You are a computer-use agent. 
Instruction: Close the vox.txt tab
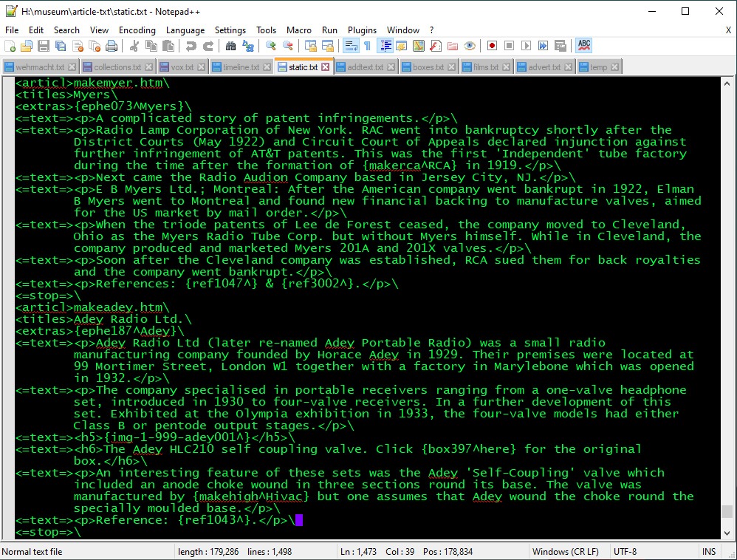click(x=201, y=67)
